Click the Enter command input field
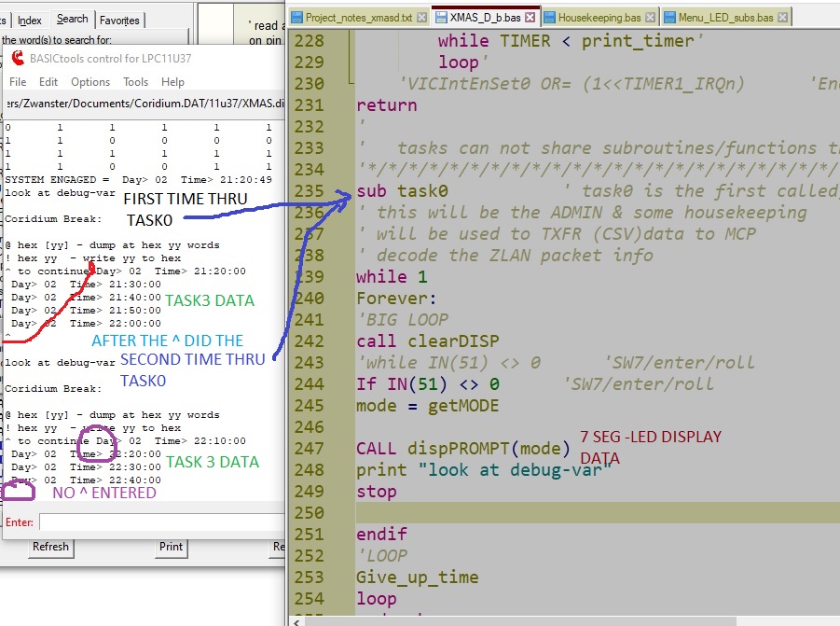The width and height of the screenshot is (840, 626). pyautogui.click(x=158, y=522)
